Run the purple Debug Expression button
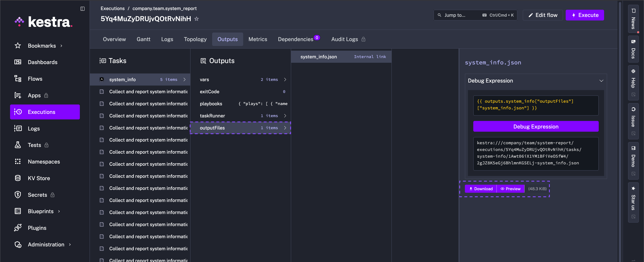This screenshot has height=262, width=644. click(536, 126)
